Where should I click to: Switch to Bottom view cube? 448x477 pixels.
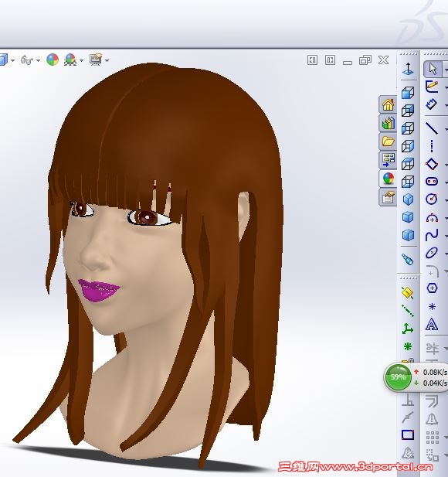pos(408,182)
